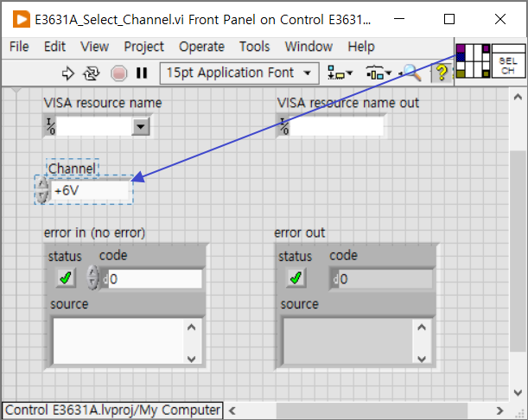Click the 'VISA resource name' label
Viewport: 528px width, 420px height.
click(x=103, y=103)
